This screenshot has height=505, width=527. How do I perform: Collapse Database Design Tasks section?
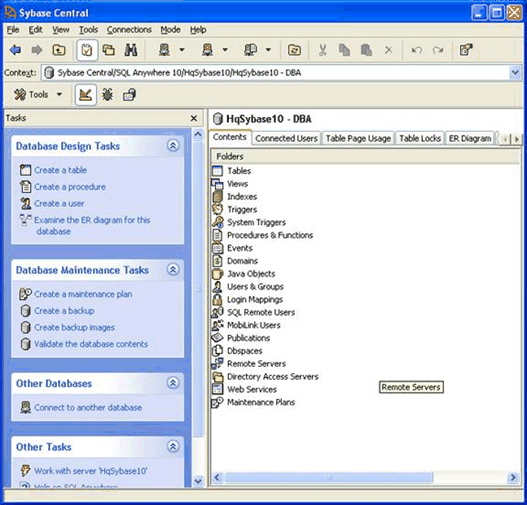(173, 145)
